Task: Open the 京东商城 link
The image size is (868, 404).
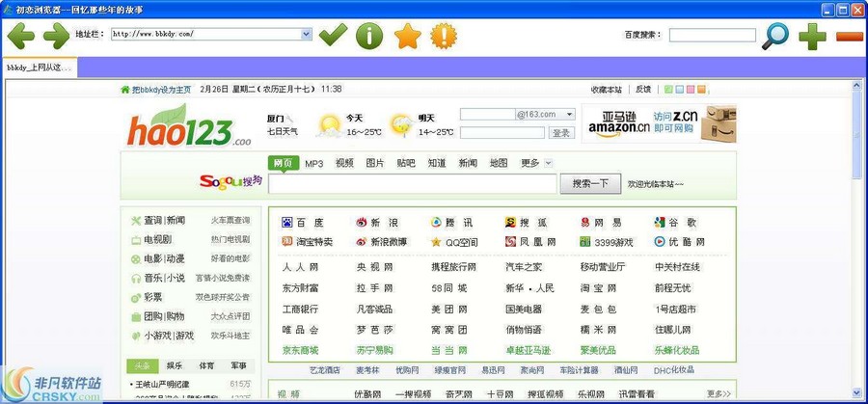Action: [x=300, y=350]
